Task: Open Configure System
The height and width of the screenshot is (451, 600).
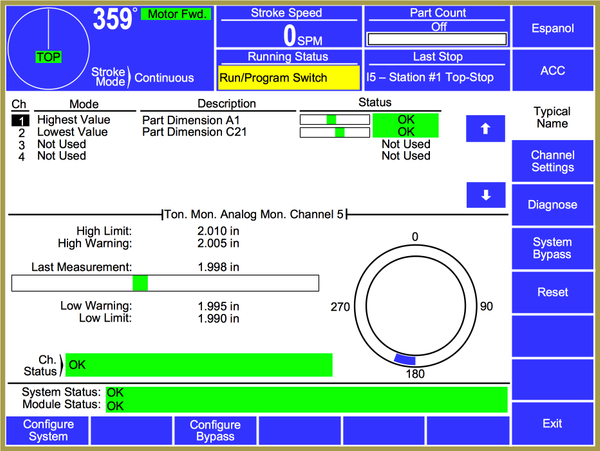Action: tap(48, 431)
